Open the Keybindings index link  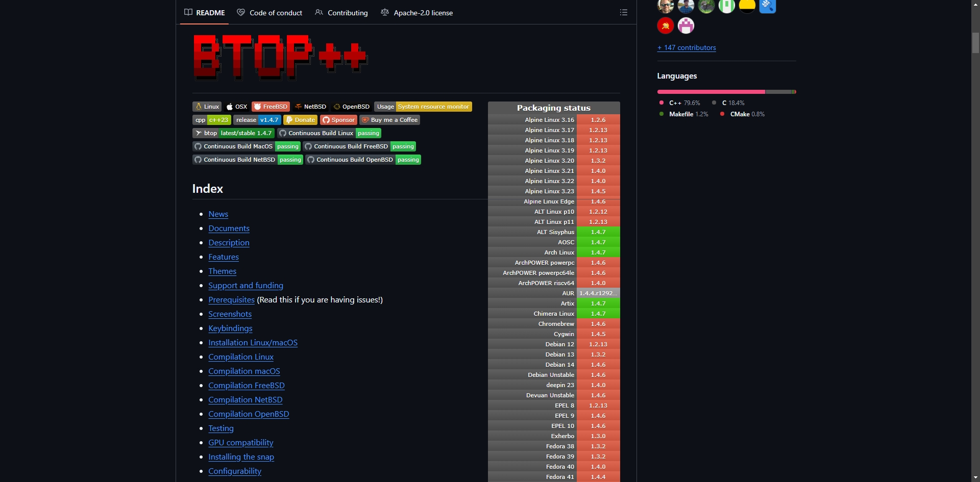coord(231,328)
